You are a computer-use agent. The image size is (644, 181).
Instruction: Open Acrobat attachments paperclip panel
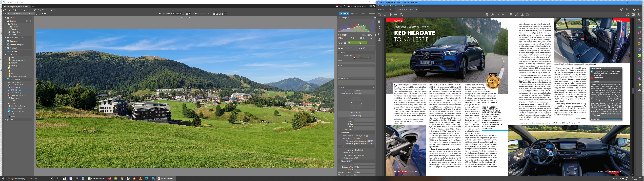click(379, 34)
